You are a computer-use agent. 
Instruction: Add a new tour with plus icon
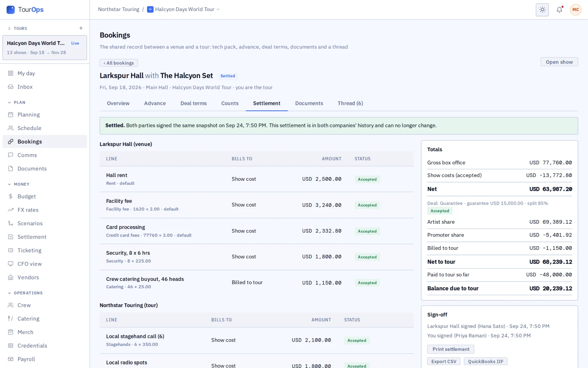click(81, 28)
